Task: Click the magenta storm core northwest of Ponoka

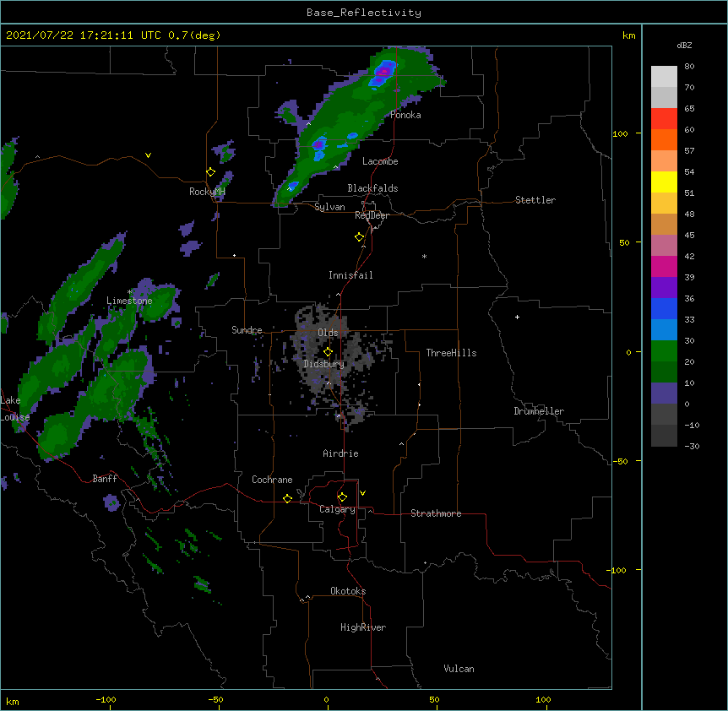Action: pos(384,72)
